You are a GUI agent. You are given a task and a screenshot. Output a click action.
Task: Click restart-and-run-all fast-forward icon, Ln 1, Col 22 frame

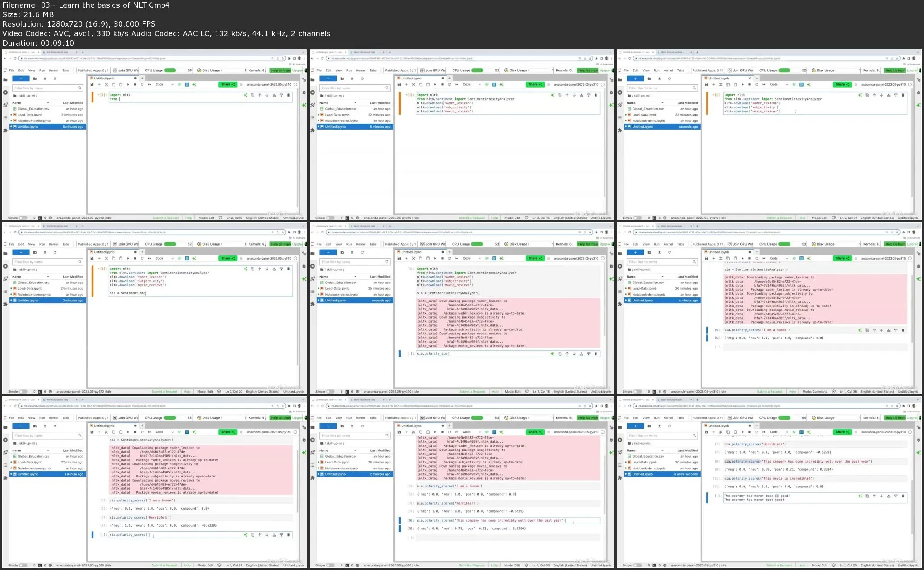tap(149, 432)
